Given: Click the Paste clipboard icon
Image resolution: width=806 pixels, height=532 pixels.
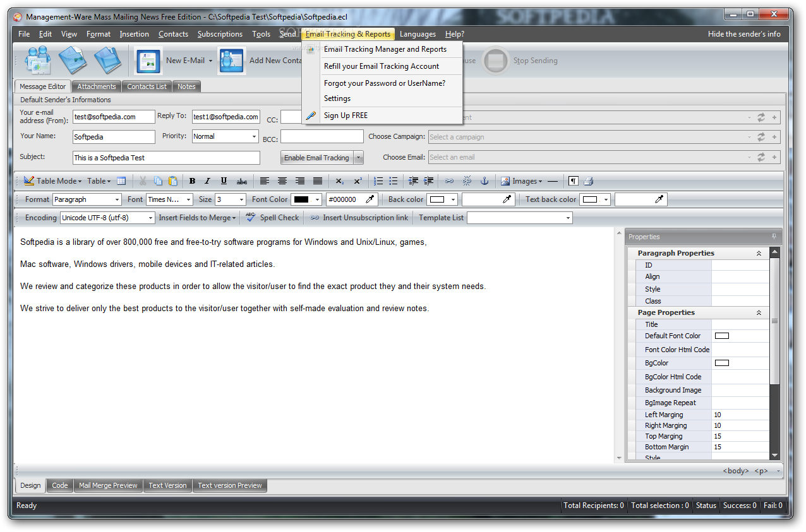Looking at the screenshot, I should pos(173,181).
